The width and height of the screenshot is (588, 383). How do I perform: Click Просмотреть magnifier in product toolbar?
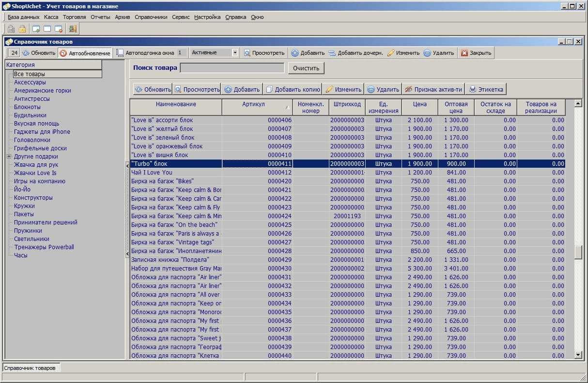click(x=197, y=89)
